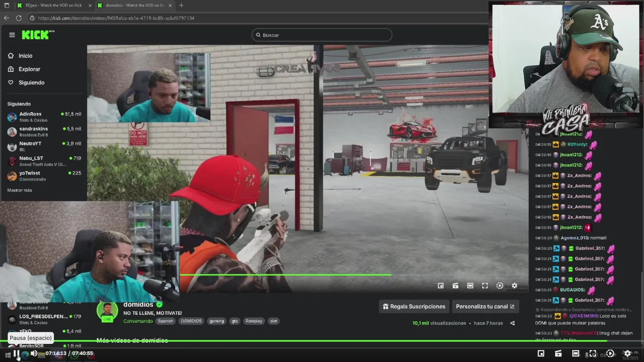Click the search magnifier icon
Image resolution: width=644 pixels, height=362 pixels.
[258, 35]
